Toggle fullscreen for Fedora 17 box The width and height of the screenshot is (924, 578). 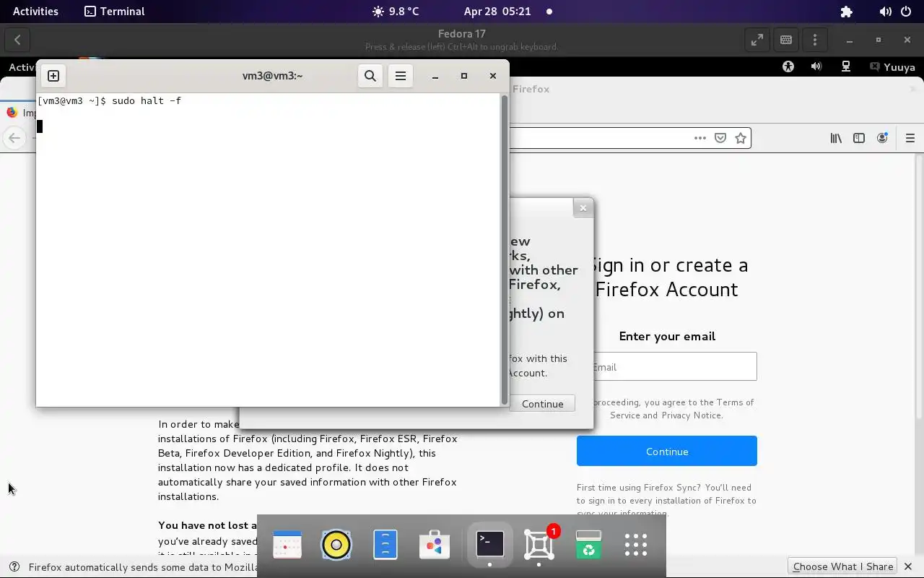757,40
